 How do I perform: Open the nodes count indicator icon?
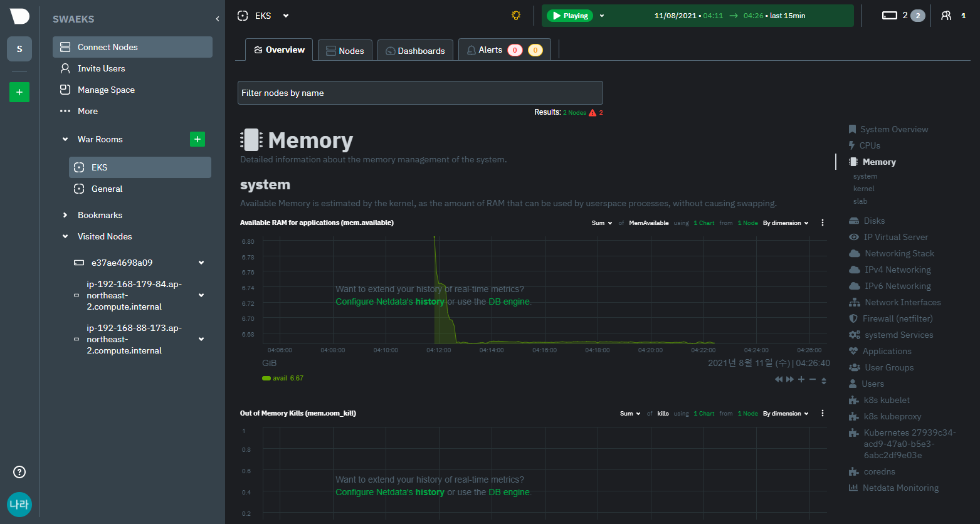(890, 16)
